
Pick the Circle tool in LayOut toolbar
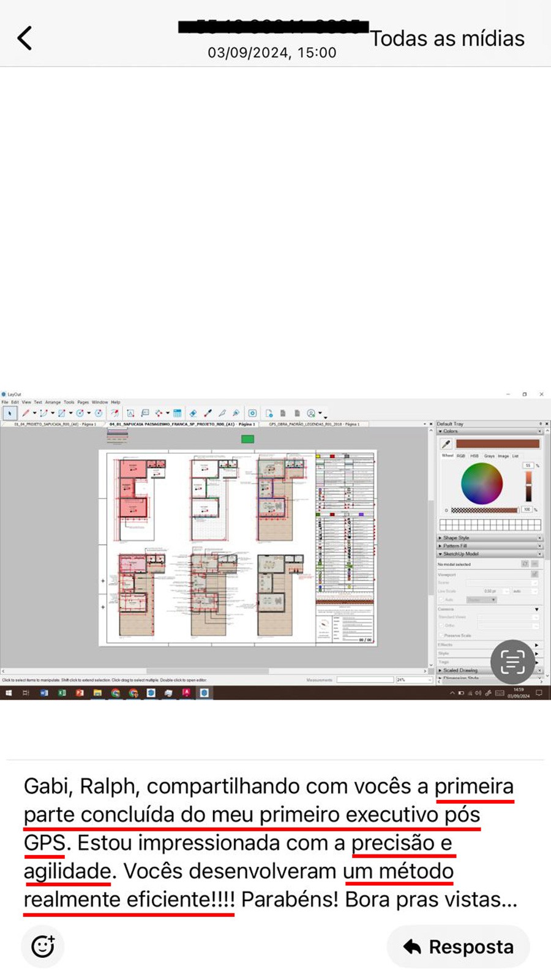pyautogui.click(x=80, y=413)
